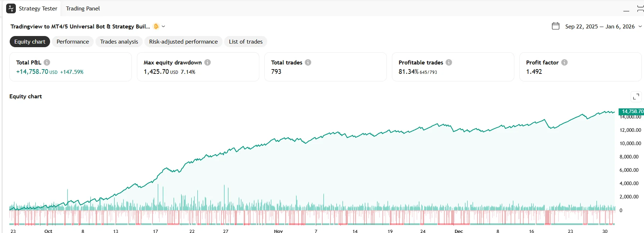This screenshot has width=644, height=233.
Task: Click the 1.492 profit factor value
Action: [534, 72]
